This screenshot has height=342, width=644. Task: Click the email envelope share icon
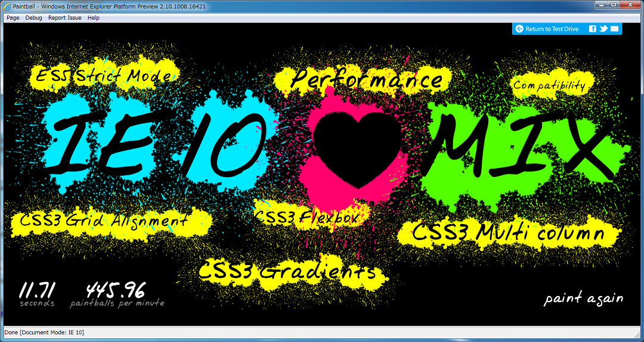coord(614,29)
